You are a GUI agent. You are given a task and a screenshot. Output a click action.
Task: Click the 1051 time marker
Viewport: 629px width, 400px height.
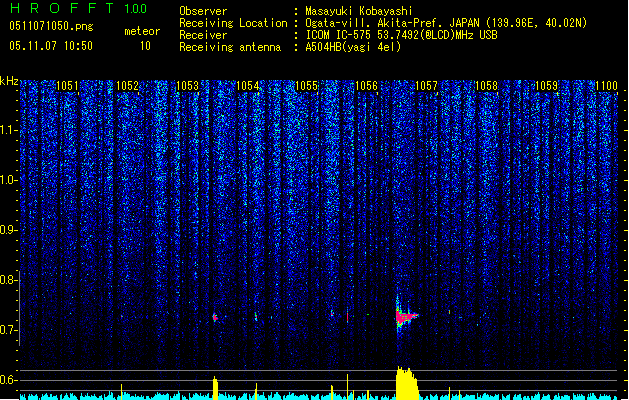(67, 85)
